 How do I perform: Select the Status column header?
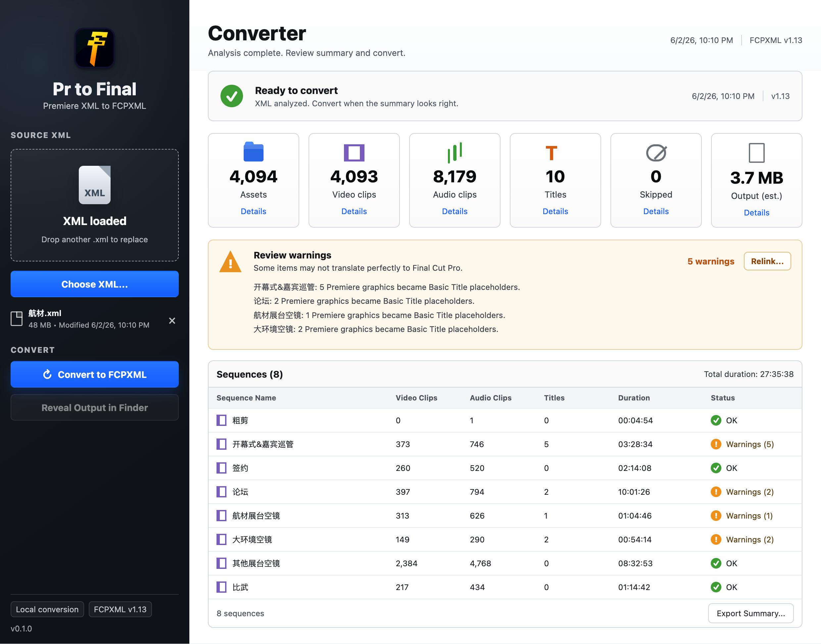(723, 397)
